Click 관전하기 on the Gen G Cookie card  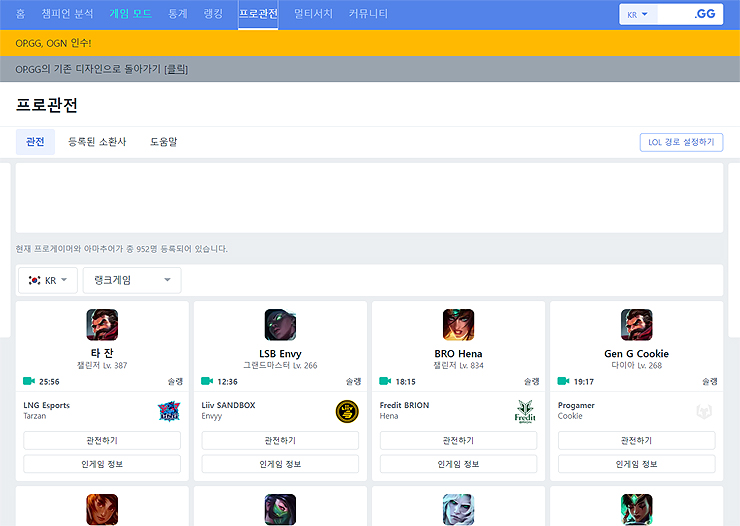tap(637, 440)
